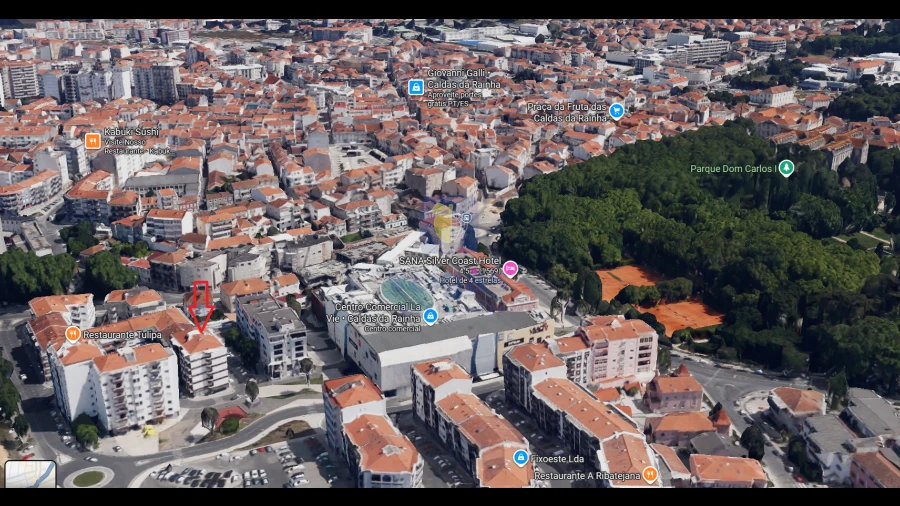Open the Restaurante A Ribatejana orange pin
Image resolution: width=900 pixels, height=506 pixels.
(650, 475)
